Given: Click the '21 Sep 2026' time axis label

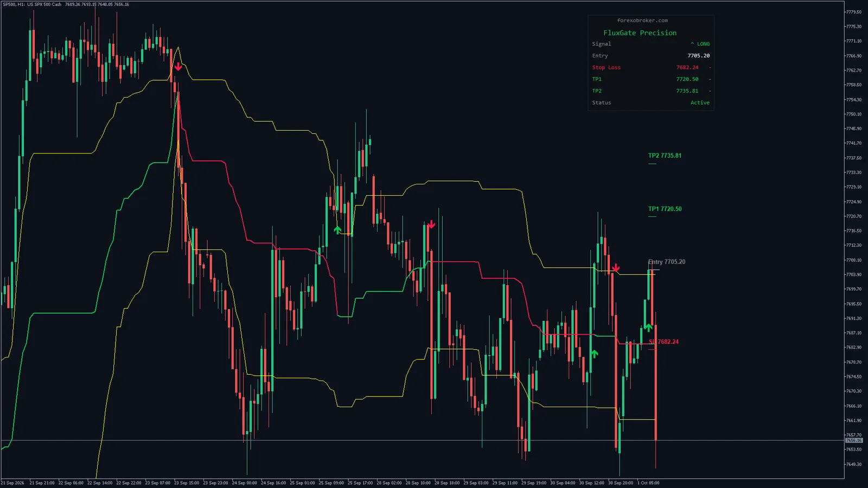Looking at the screenshot, I should tap(12, 483).
